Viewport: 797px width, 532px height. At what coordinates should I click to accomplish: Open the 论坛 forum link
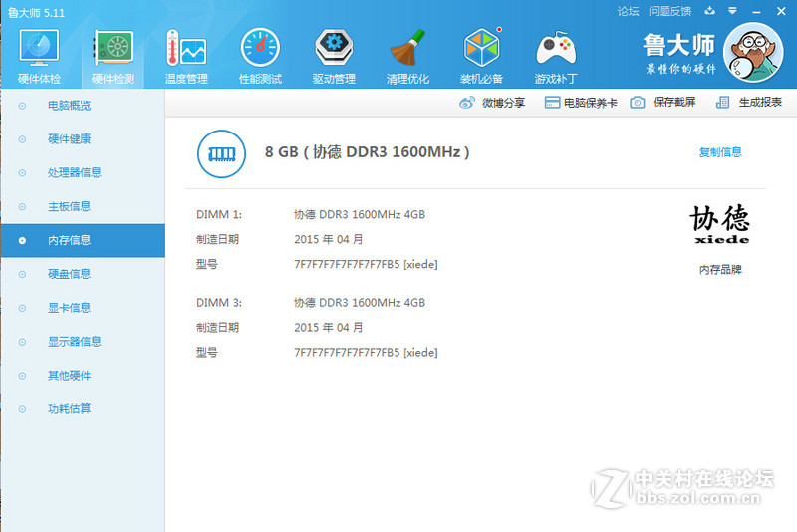click(x=629, y=11)
